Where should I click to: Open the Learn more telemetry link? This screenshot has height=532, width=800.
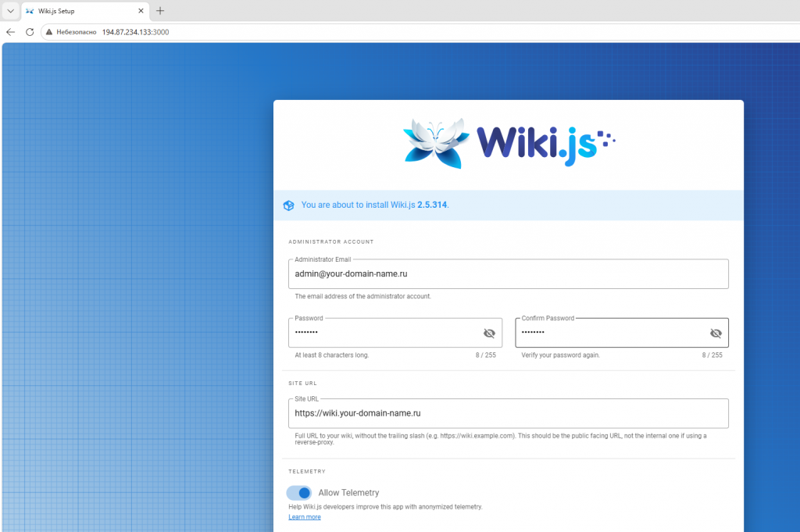pos(305,516)
